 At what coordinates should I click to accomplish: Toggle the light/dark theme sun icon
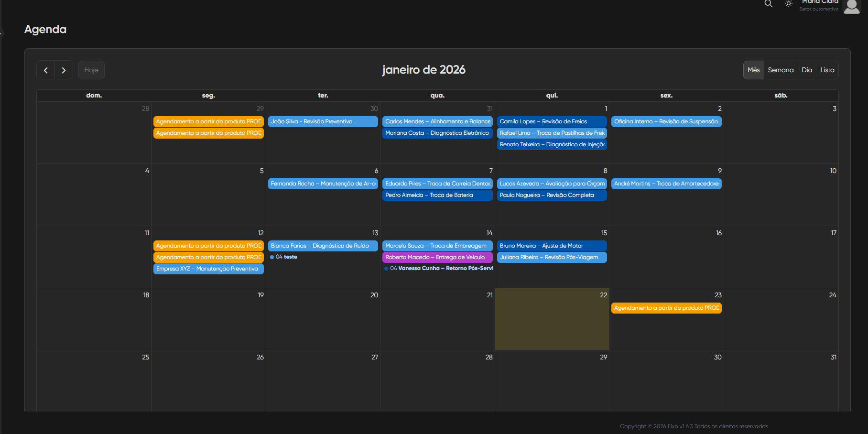788,4
